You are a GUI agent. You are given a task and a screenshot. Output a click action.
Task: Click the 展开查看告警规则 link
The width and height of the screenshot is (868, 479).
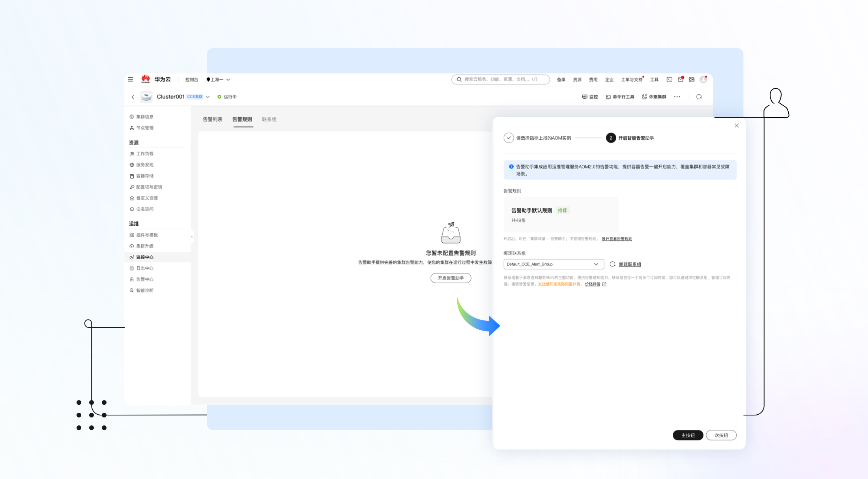(x=617, y=239)
